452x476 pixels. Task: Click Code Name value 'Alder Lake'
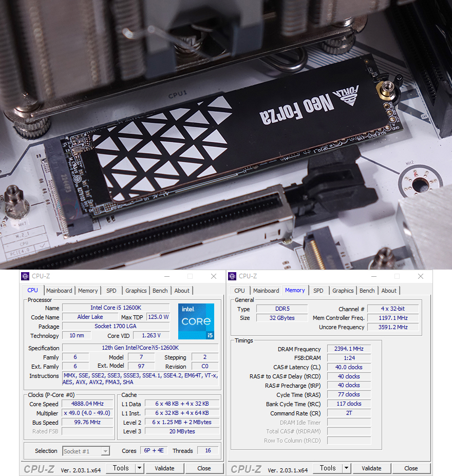coord(90,317)
